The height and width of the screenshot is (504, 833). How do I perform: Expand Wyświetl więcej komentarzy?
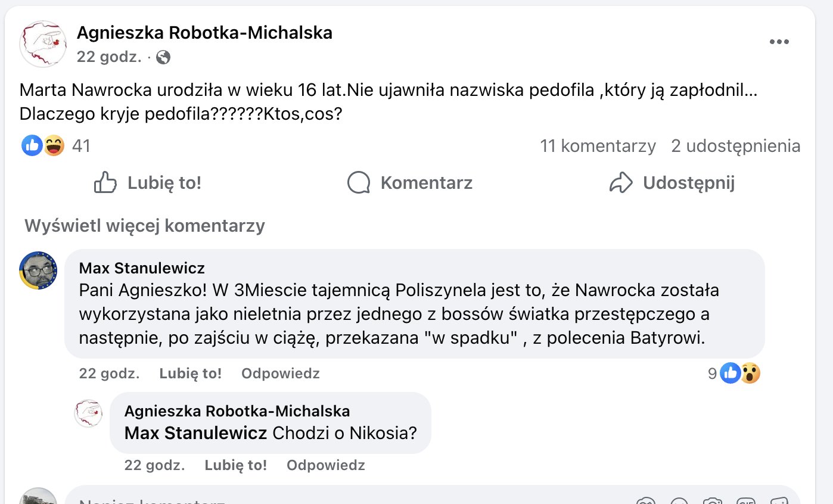pyautogui.click(x=145, y=226)
